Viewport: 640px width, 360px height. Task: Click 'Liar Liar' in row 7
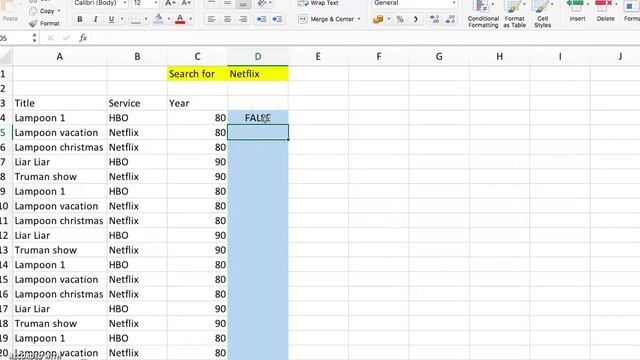point(60,162)
